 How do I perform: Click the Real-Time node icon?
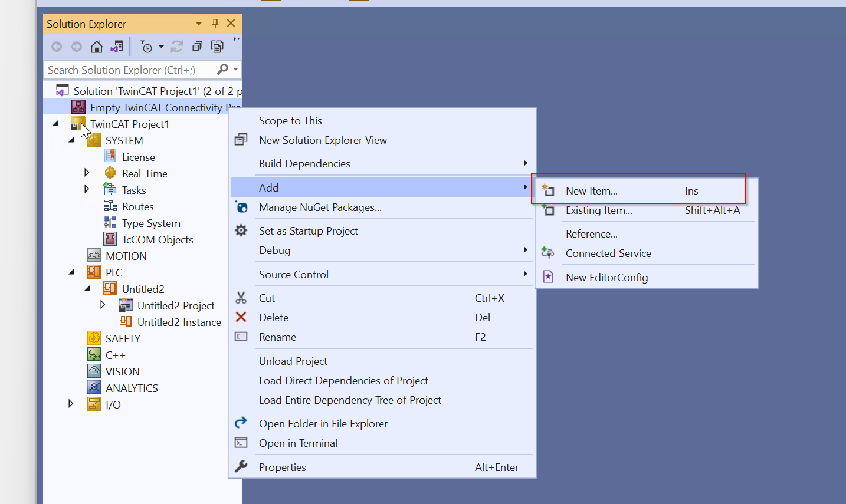coord(110,173)
